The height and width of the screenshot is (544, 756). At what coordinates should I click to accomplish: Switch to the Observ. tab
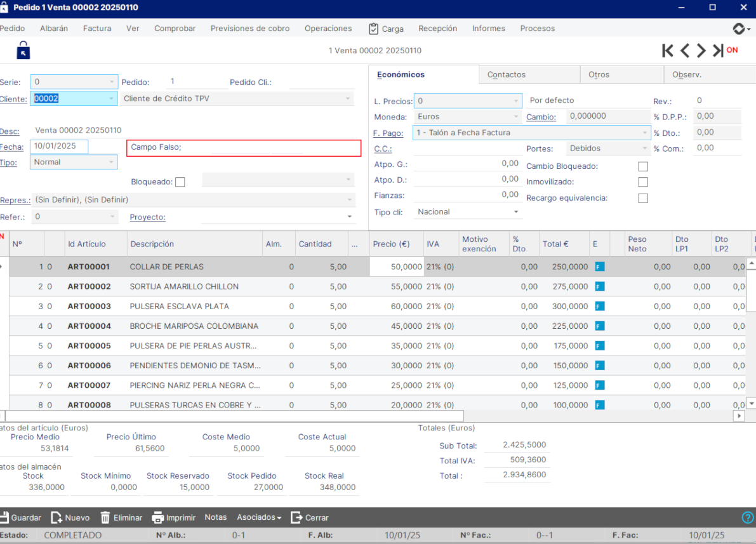(710, 75)
